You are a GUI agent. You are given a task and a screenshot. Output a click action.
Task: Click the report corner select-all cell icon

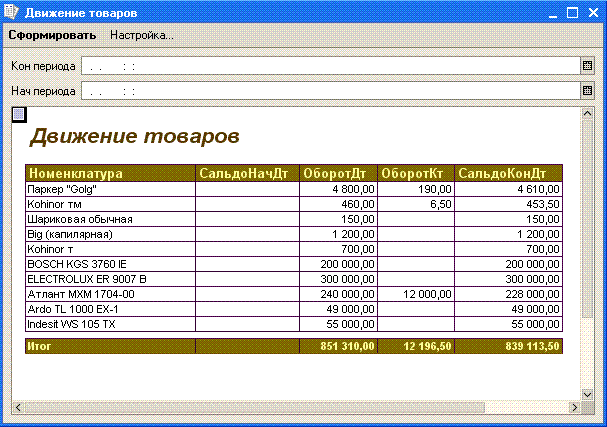19,115
